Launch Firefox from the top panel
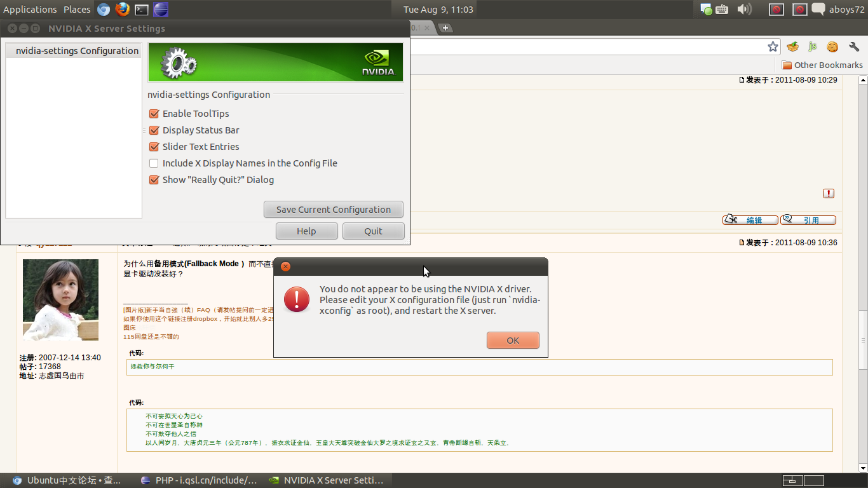The image size is (868, 488). (123, 10)
